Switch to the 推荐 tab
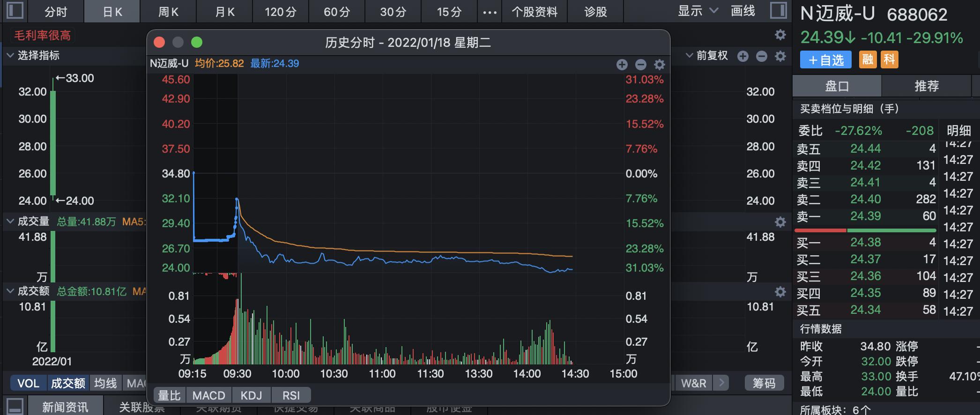The width and height of the screenshot is (980, 415). (x=926, y=86)
